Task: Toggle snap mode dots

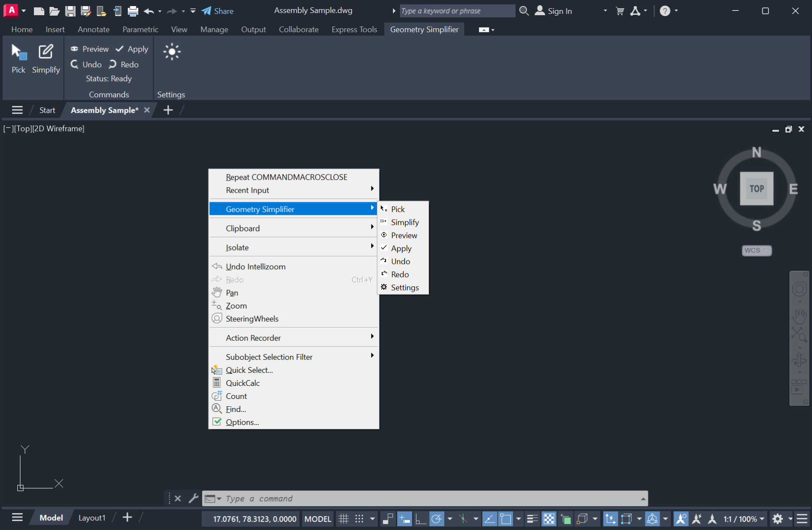Action: click(x=359, y=519)
